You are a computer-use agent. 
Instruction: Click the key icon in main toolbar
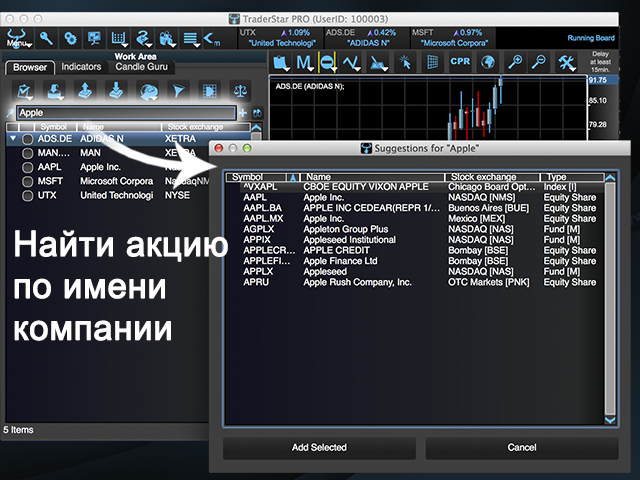point(46,38)
